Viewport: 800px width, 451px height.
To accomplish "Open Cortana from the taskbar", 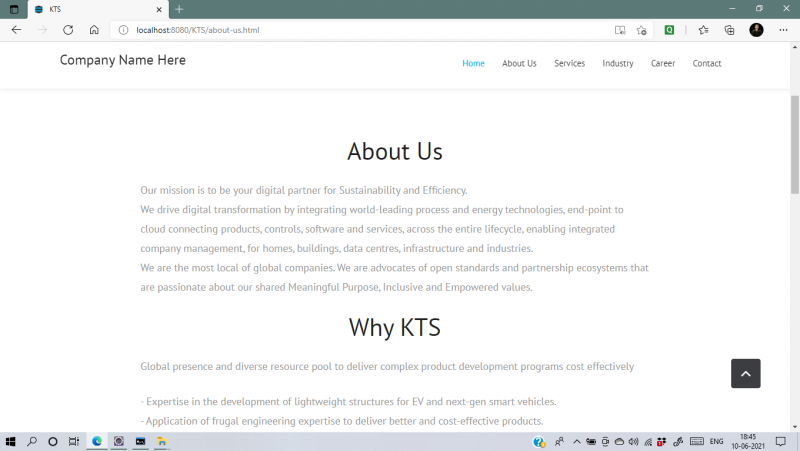I will (53, 441).
